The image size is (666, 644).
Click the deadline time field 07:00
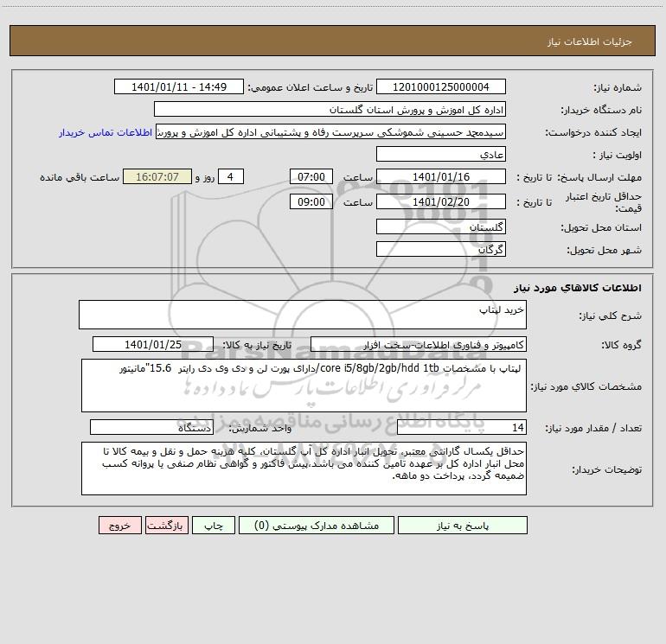click(x=311, y=176)
